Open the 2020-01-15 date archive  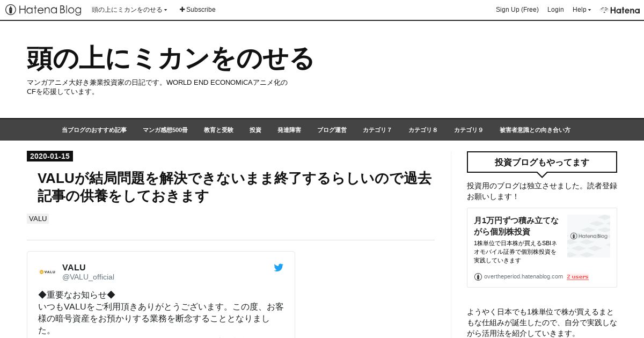click(50, 156)
